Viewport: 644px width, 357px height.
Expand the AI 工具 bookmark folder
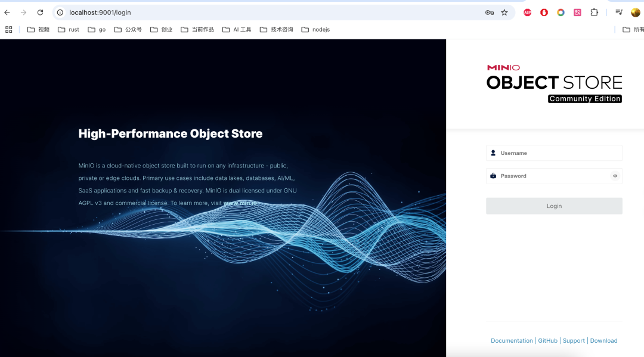click(237, 29)
